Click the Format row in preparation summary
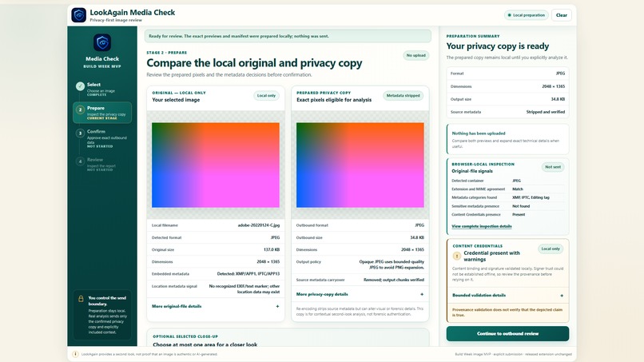 pyautogui.click(x=507, y=74)
